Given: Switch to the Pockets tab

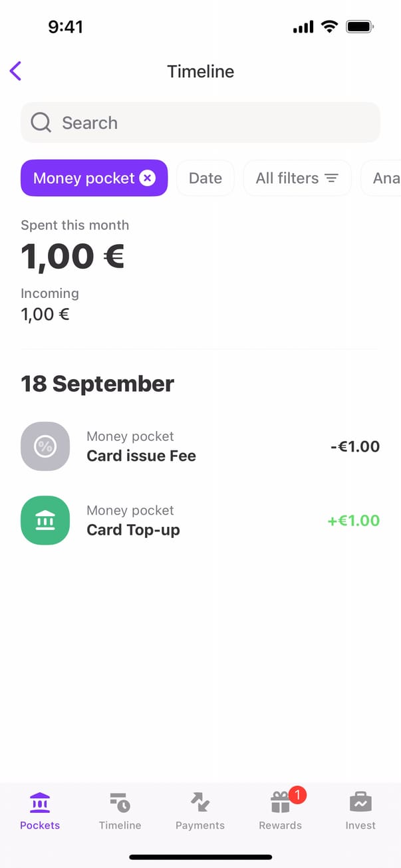Looking at the screenshot, I should [40, 811].
